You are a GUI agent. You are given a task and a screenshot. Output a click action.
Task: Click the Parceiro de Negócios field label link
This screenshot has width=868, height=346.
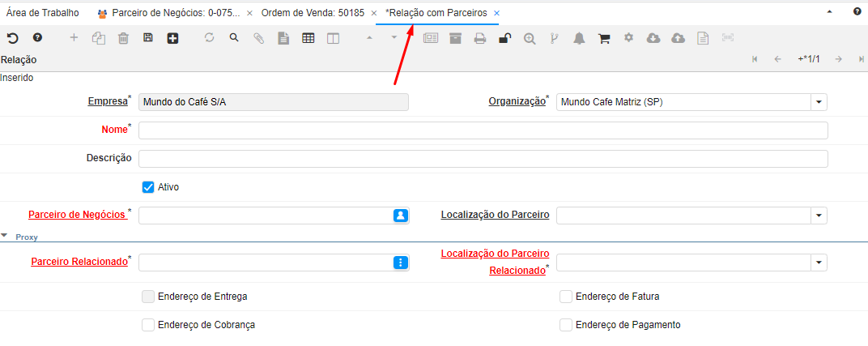click(77, 215)
